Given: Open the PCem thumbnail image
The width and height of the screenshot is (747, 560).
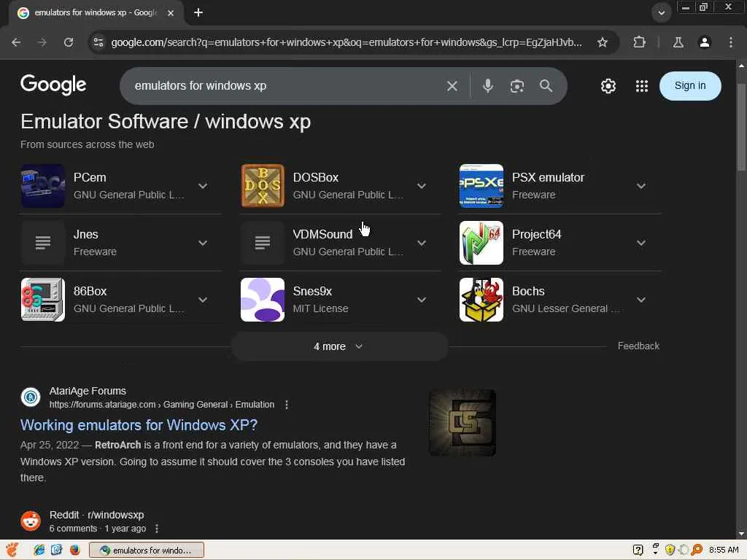Looking at the screenshot, I should click(x=43, y=186).
